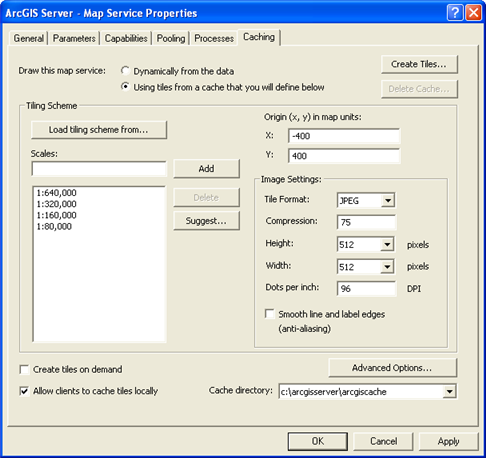This screenshot has height=458, width=486.
Task: Enable Create tiles on demand checkbox
Action: (24, 369)
